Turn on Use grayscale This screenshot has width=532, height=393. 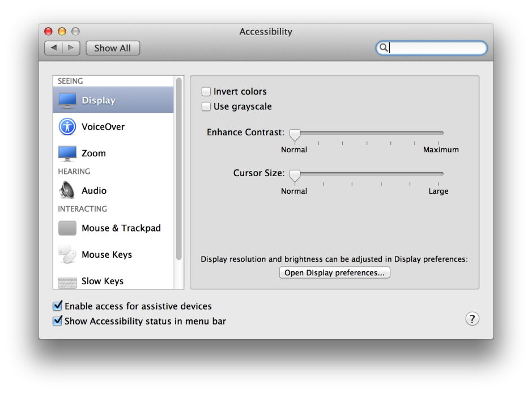[x=206, y=106]
